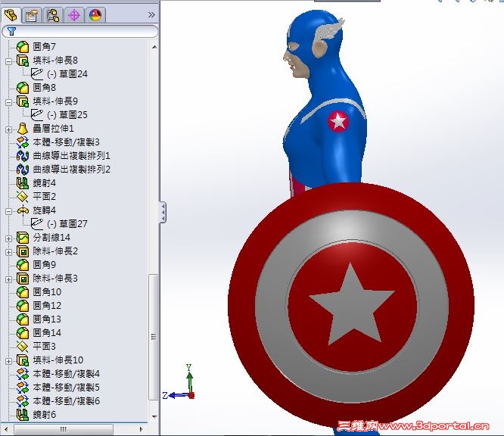504x436 pixels.
Task: Select the 圓角14 fillet icon
Action: (x=23, y=333)
